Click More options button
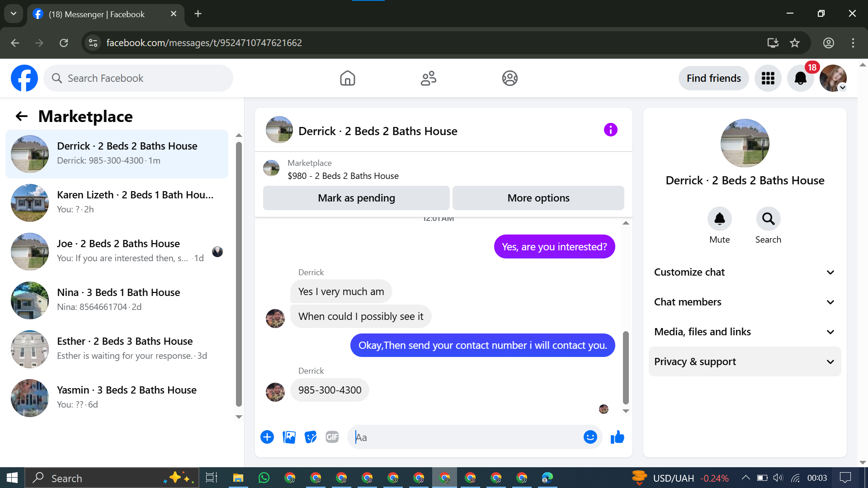868x488 pixels. click(538, 198)
